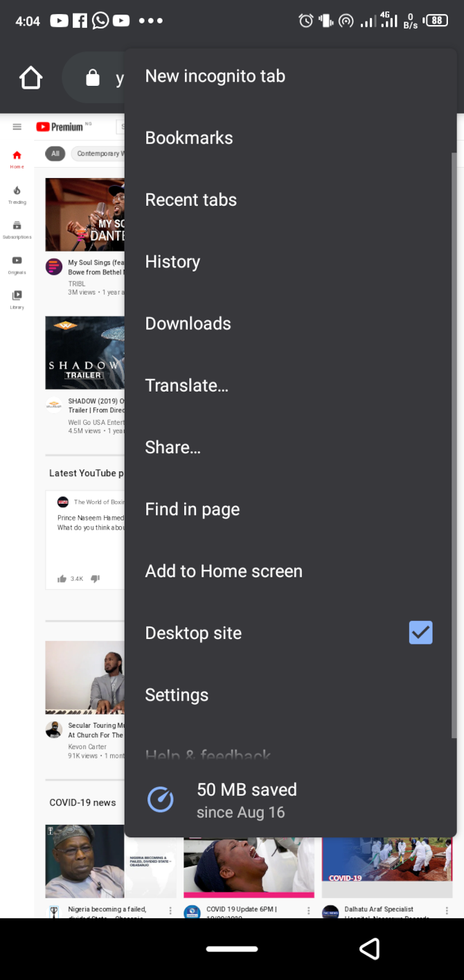This screenshot has height=980, width=464.
Task: Open Subscriptions in YouTube sidebar
Action: (x=17, y=230)
